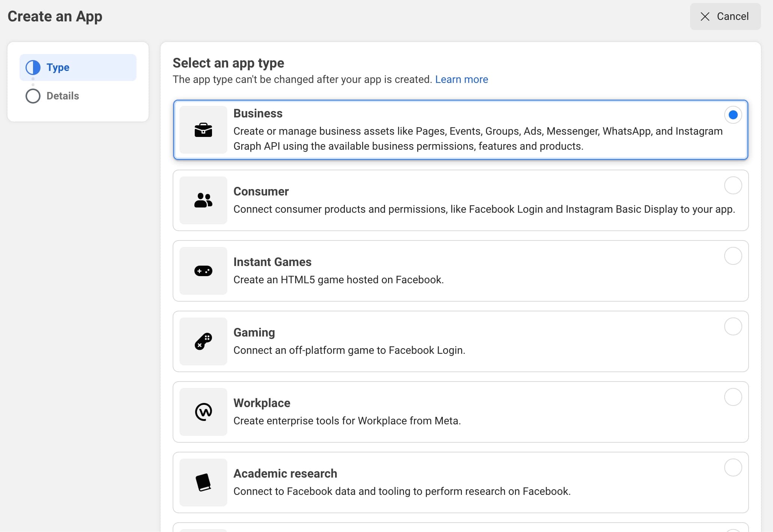Screen dimensions: 773x532
Task: Click the 'Create an App' page title
Action: (55, 17)
